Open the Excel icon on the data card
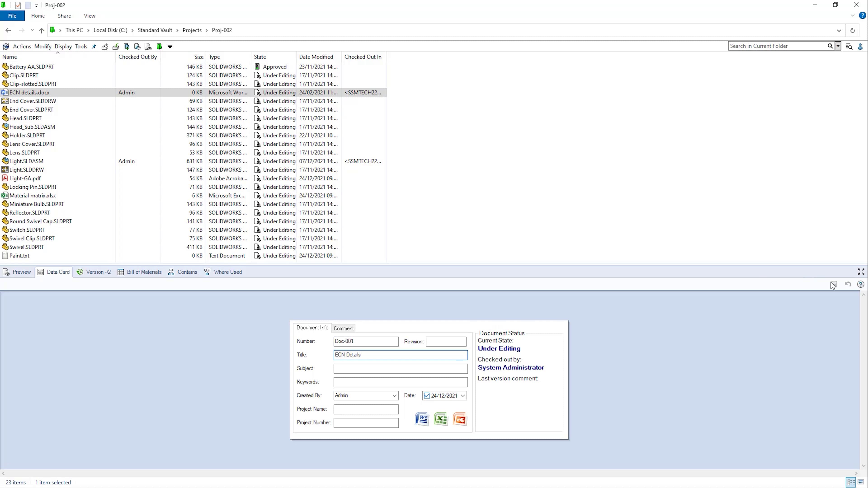Screen dimensions: 868x488 (x=441, y=419)
